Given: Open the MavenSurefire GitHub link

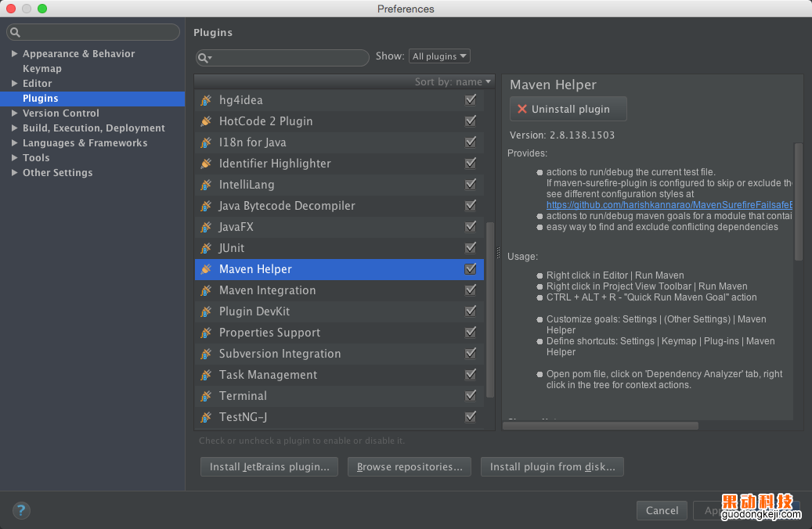Looking at the screenshot, I should pyautogui.click(x=669, y=205).
